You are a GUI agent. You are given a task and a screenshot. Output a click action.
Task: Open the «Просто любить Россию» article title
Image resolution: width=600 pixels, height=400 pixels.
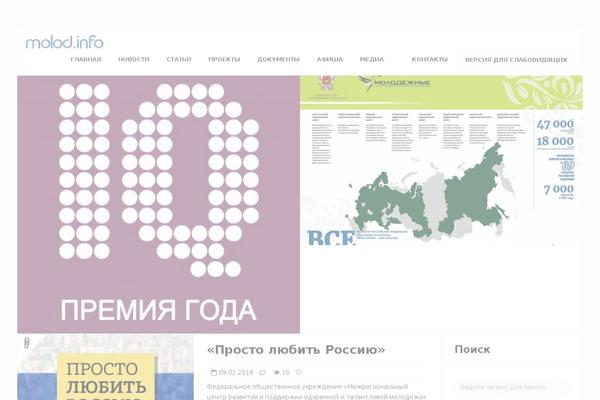296,350
